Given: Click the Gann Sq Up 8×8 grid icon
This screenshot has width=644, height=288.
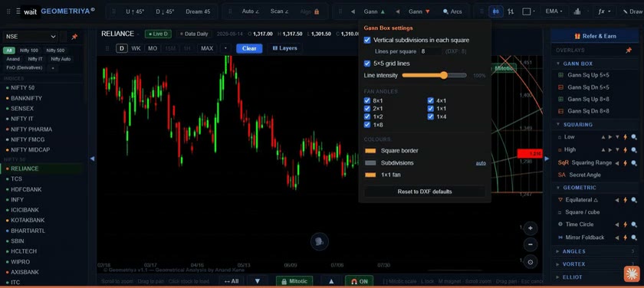Looking at the screenshot, I should (x=560, y=99).
